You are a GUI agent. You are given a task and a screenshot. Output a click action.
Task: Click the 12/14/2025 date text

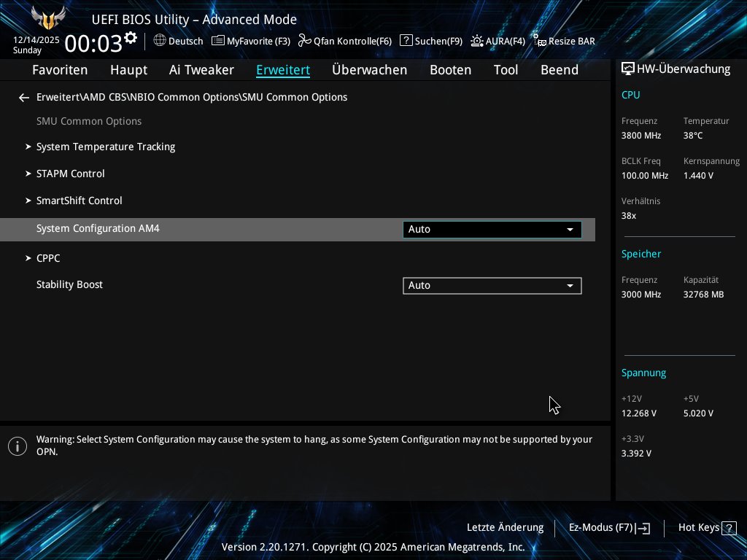36,40
